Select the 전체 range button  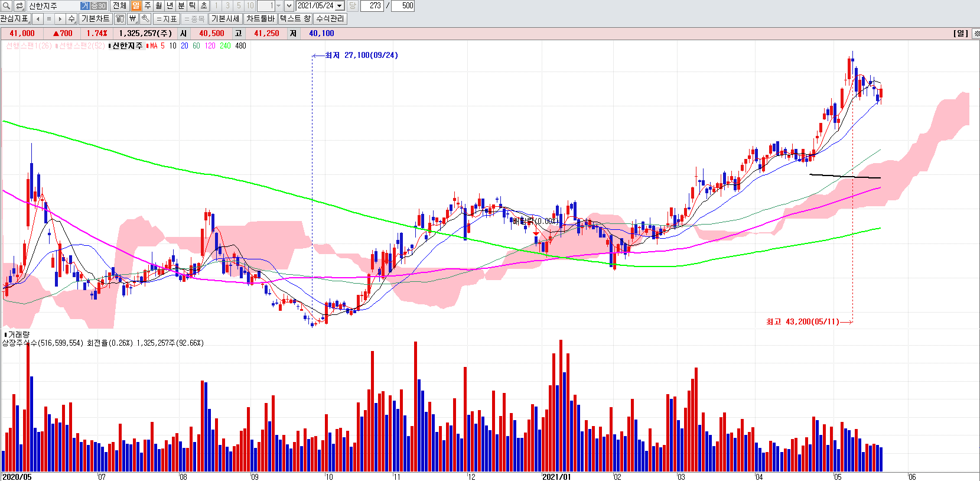(119, 5)
